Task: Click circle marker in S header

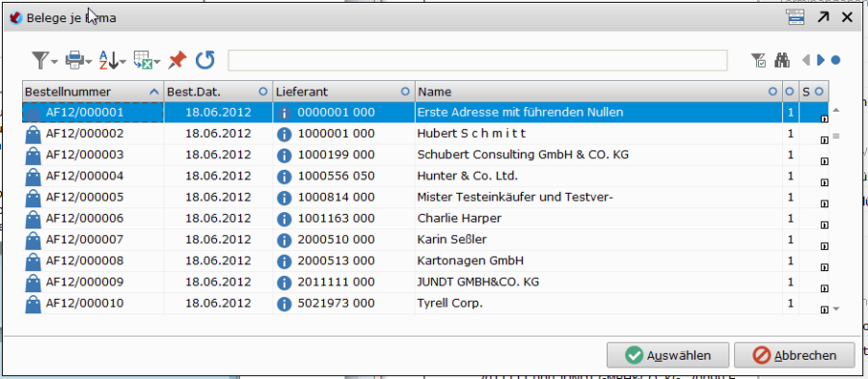Action: (x=819, y=92)
